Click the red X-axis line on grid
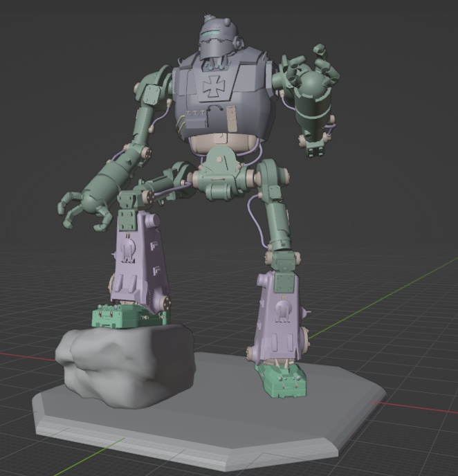The image size is (458, 476). 422,408
